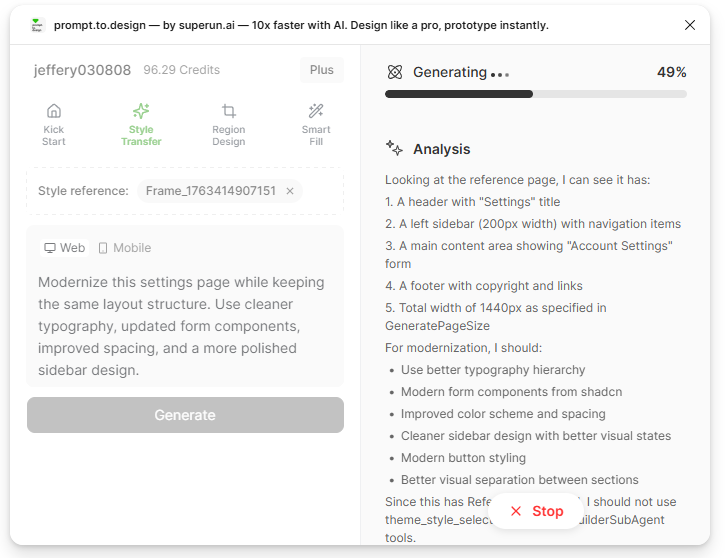Image resolution: width=725 pixels, height=558 pixels.
Task: Close the prompt.to.design plugin window
Action: (x=690, y=25)
